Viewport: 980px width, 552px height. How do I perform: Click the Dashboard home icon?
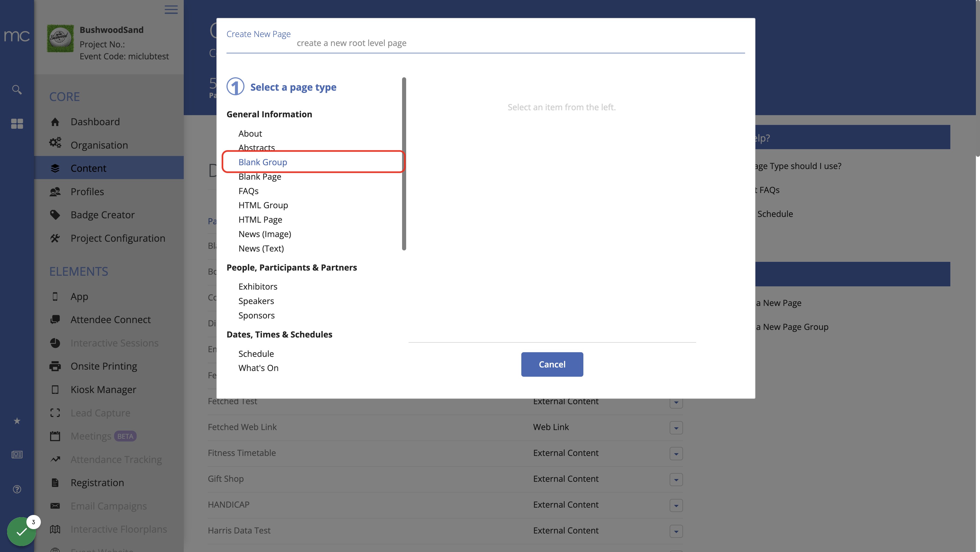tap(55, 122)
